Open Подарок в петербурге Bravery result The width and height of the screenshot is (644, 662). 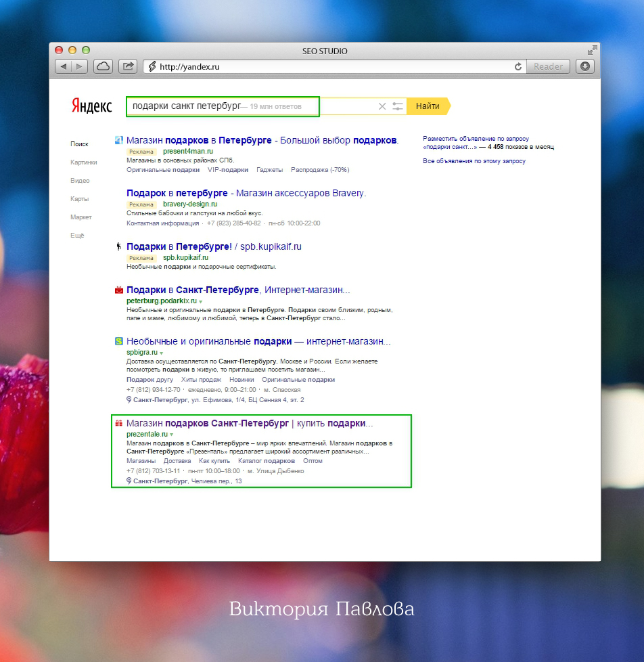pyautogui.click(x=246, y=193)
